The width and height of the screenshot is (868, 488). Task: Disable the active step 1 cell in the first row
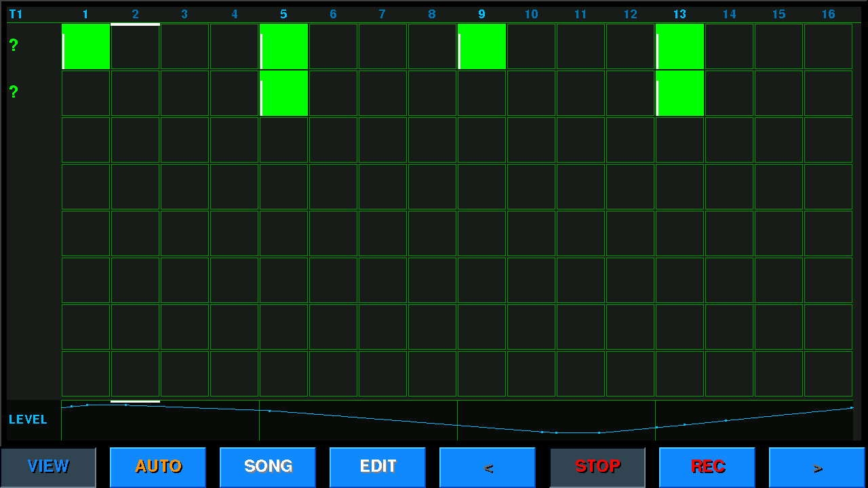point(85,46)
